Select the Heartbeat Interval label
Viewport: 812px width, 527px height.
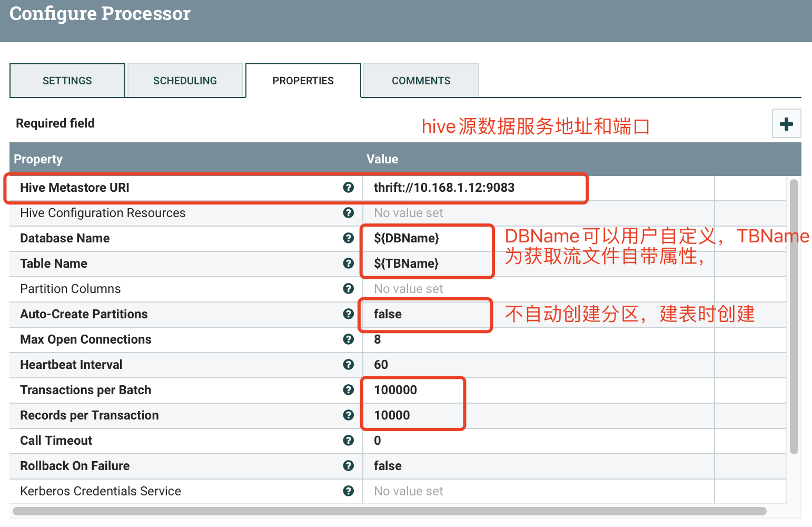tap(71, 365)
